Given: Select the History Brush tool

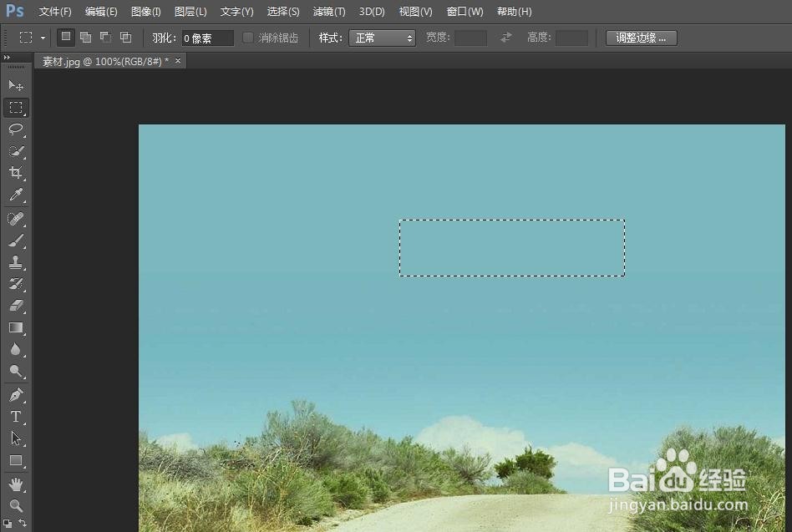Looking at the screenshot, I should click(x=16, y=284).
